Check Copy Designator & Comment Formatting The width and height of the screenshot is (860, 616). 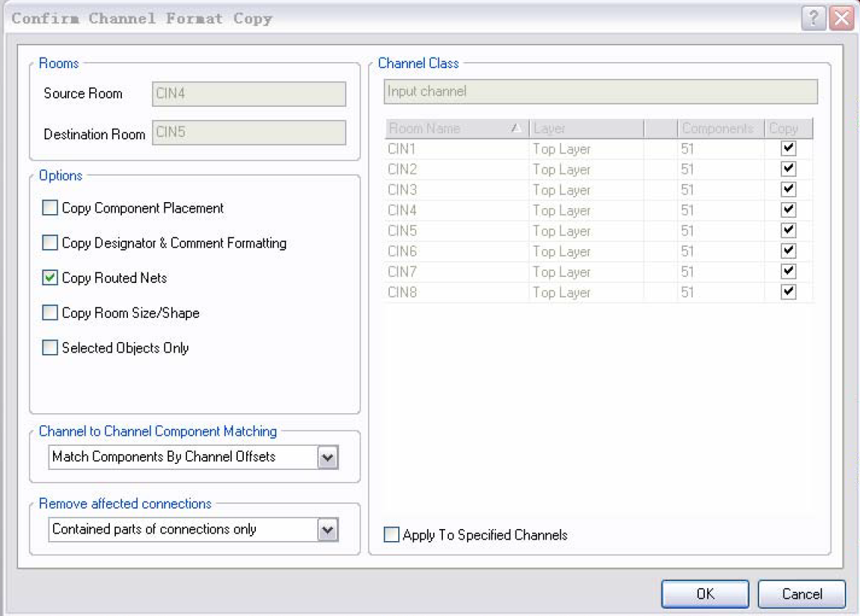(49, 242)
